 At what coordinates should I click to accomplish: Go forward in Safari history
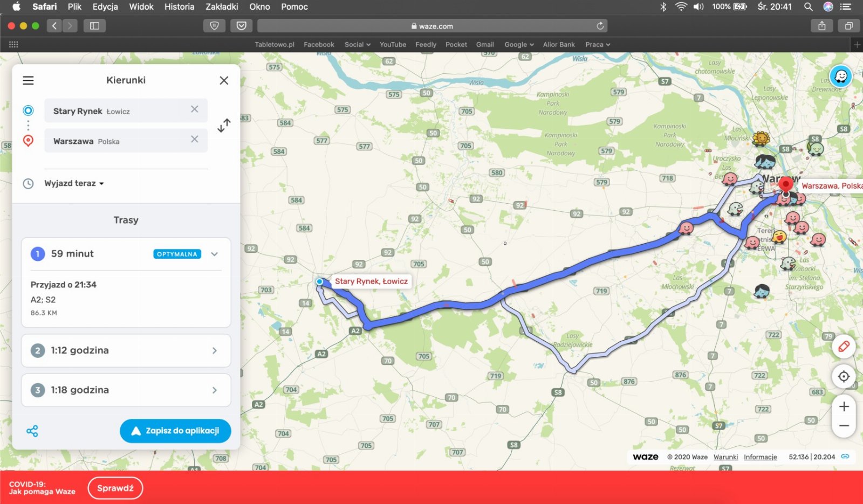coord(70,25)
